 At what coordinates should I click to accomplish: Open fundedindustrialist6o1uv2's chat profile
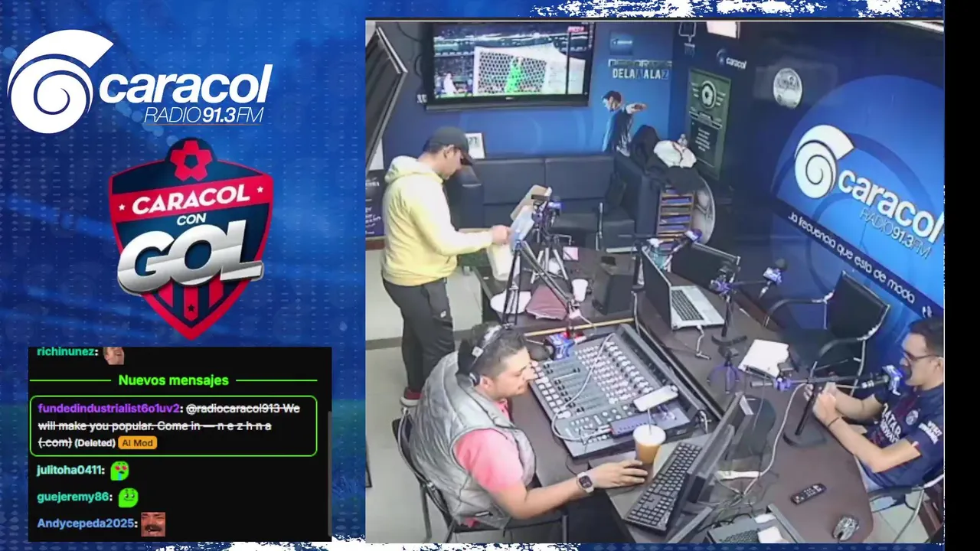tap(109, 409)
